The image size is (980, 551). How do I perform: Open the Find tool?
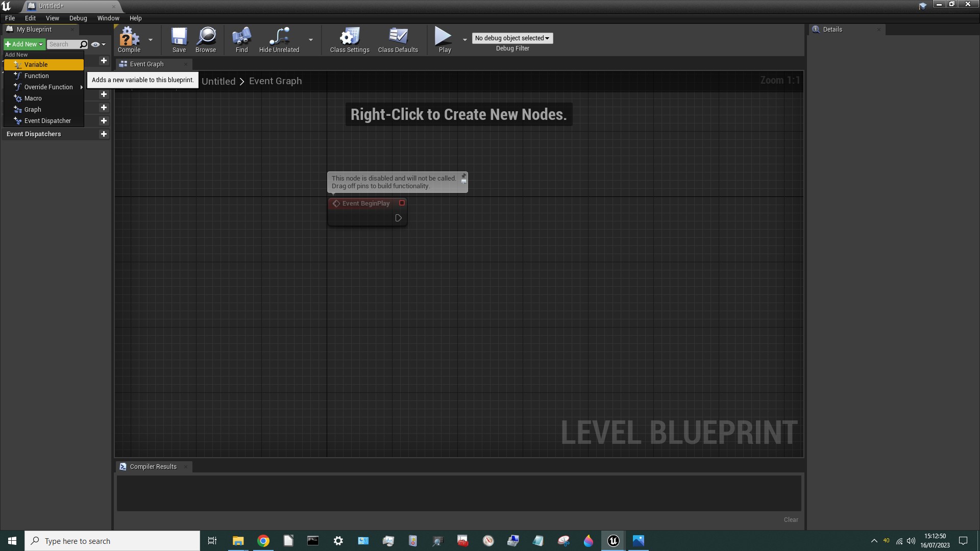coord(241,40)
